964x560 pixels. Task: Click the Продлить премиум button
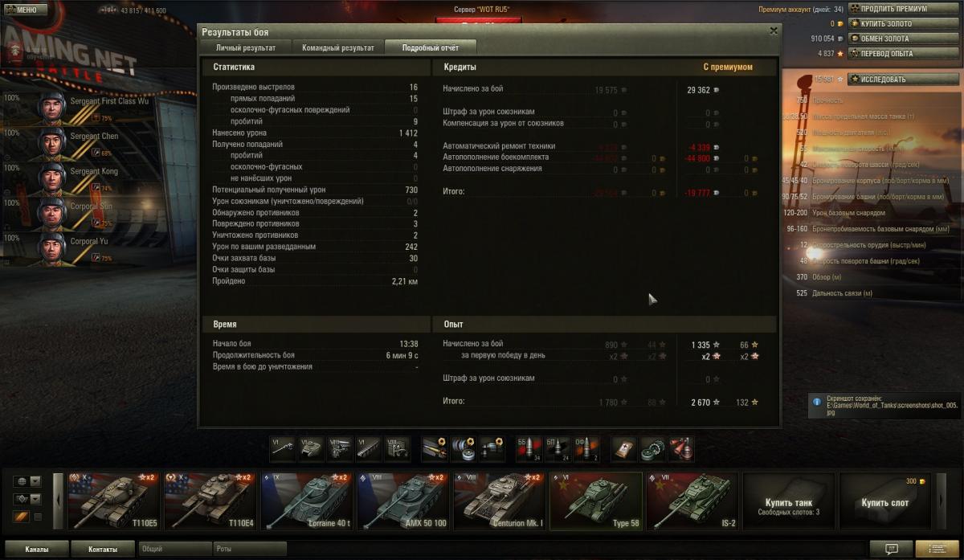coord(892,9)
